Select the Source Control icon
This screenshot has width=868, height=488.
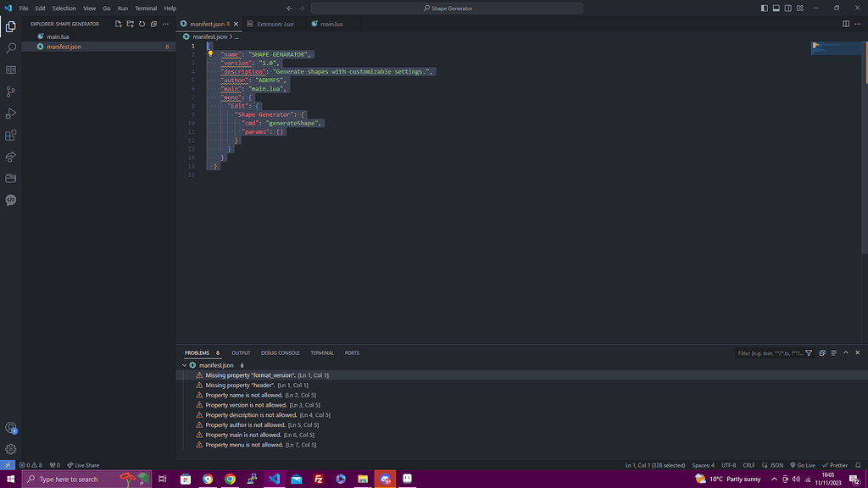[10, 90]
